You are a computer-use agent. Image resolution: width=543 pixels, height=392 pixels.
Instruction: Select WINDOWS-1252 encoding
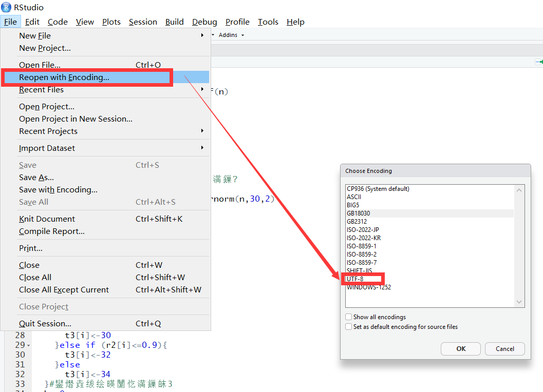pos(429,287)
